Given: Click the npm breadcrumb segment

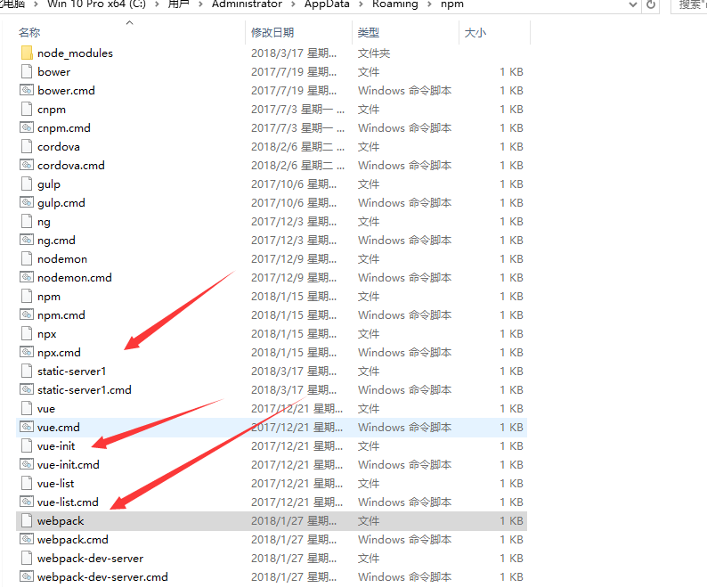Looking at the screenshot, I should pos(452,4).
